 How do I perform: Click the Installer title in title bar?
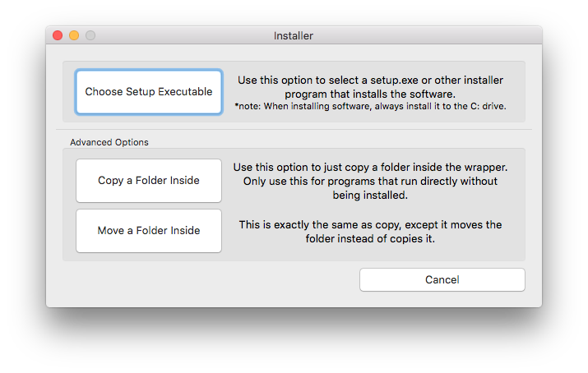click(x=294, y=35)
